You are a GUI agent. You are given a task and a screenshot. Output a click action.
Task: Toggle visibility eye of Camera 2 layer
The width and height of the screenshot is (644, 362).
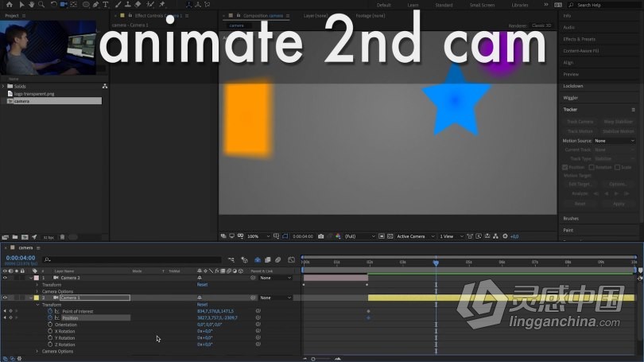point(5,278)
